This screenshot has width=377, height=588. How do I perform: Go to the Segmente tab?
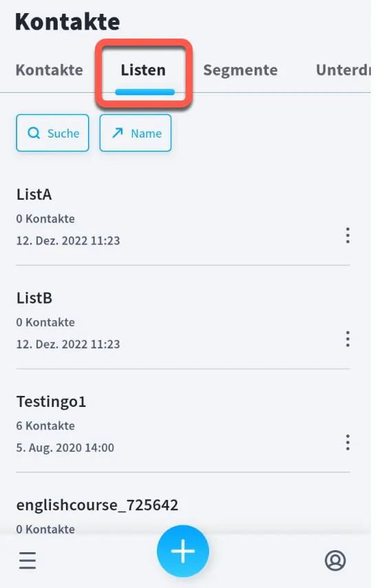[240, 70]
